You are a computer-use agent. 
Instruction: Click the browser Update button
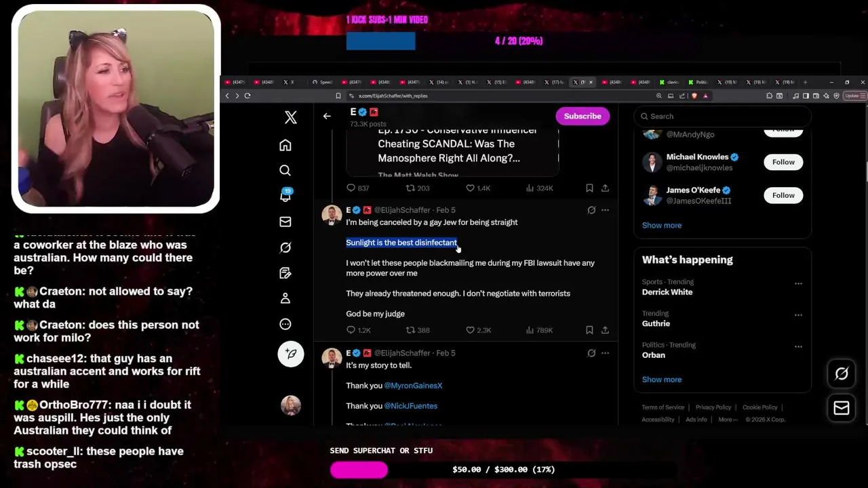point(854,96)
